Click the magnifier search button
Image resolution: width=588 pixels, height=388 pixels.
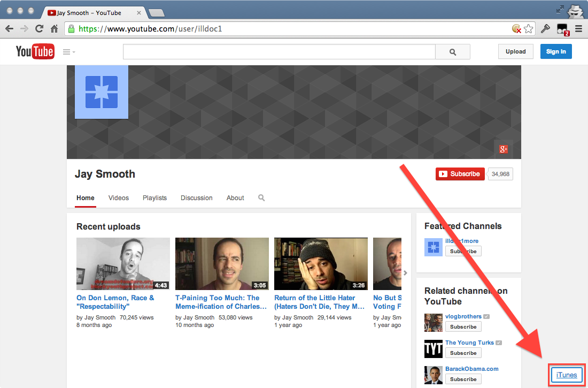click(x=453, y=52)
